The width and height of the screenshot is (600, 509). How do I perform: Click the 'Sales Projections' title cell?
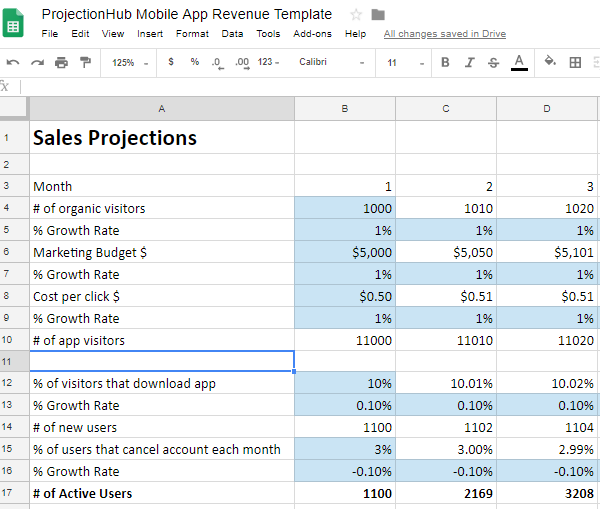162,138
